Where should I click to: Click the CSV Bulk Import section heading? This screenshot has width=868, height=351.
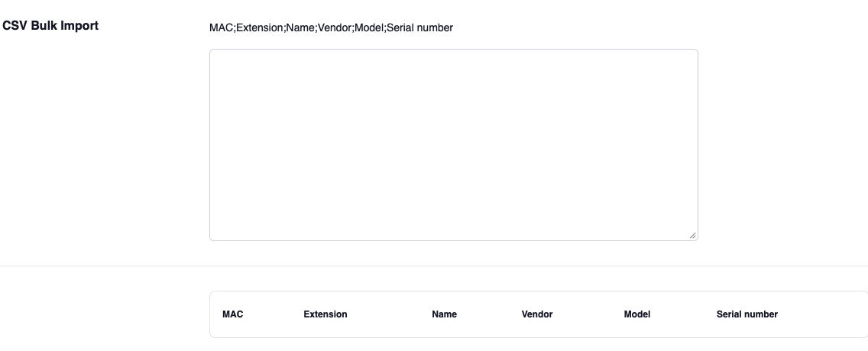click(50, 26)
